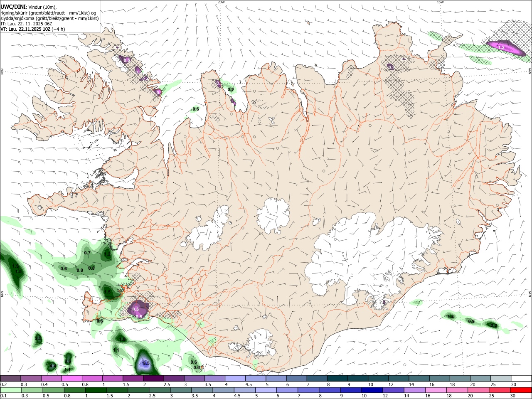Click the darkest green swatch at 1 on the rain scale
Image resolution: width=532 pixels, height=399 pixels.
(95, 390)
